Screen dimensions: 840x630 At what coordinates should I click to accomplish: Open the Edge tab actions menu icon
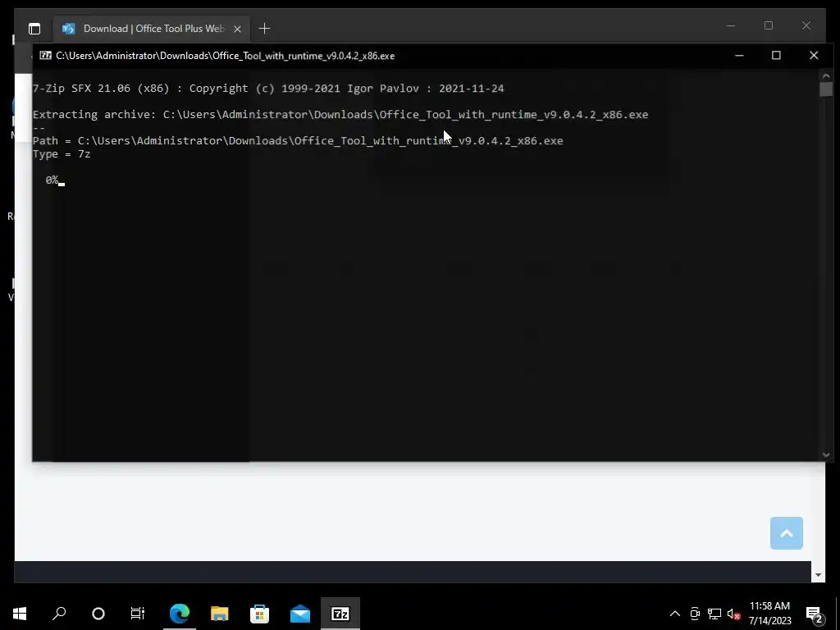(x=34, y=29)
